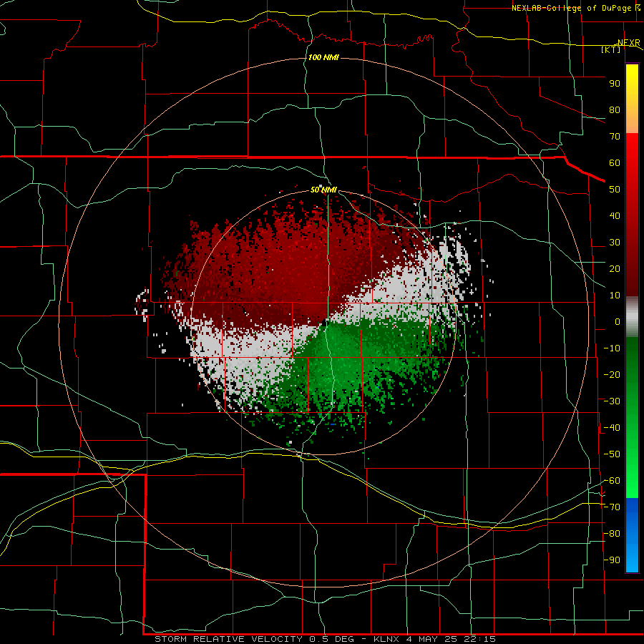Click the STORM RELATIVE VELOCITY 0.5 DEG caption
This screenshot has height=644, width=644.
tap(254, 639)
